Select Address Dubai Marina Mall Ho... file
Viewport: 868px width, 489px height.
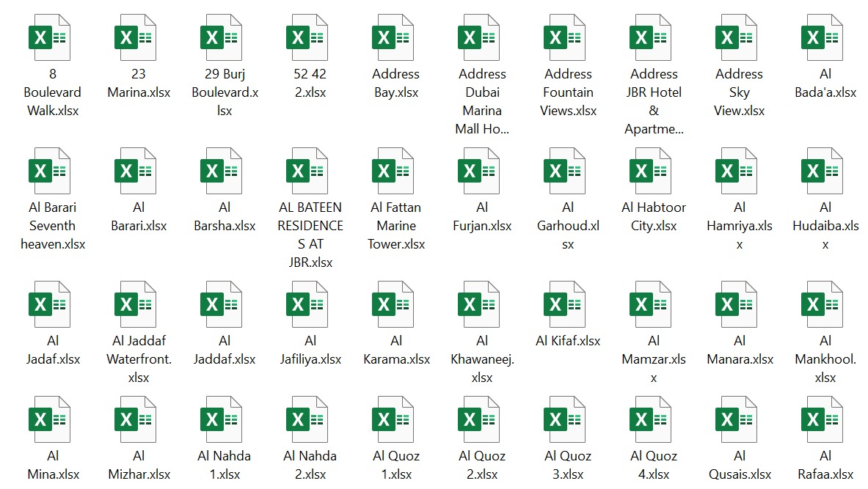tap(481, 35)
